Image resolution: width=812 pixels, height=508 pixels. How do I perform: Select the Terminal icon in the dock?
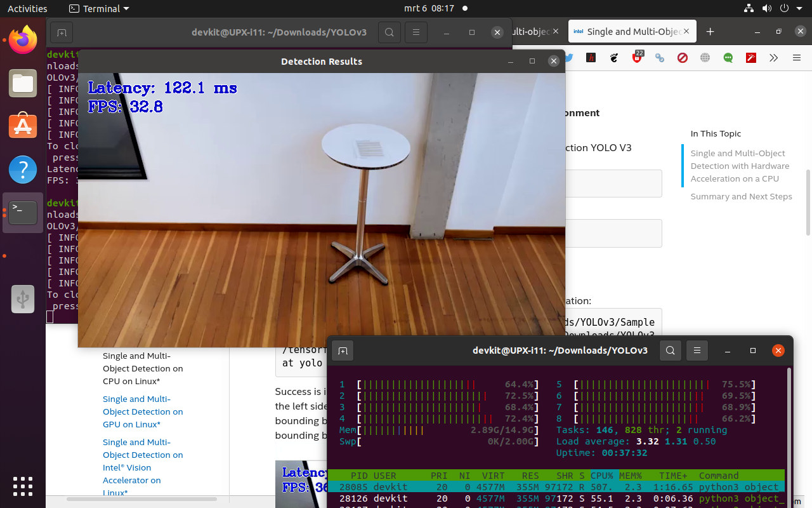pos(23,213)
